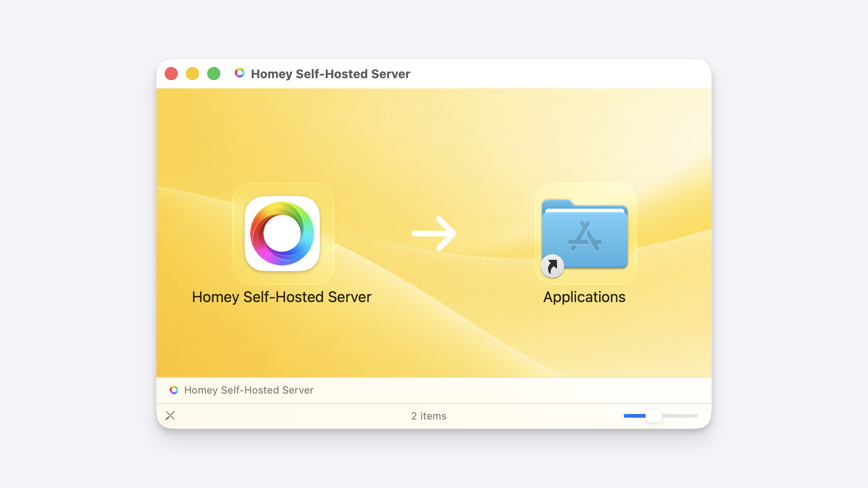Click the shortcut arrow badge on Applications folder
Image resolution: width=868 pixels, height=488 pixels.
(552, 266)
